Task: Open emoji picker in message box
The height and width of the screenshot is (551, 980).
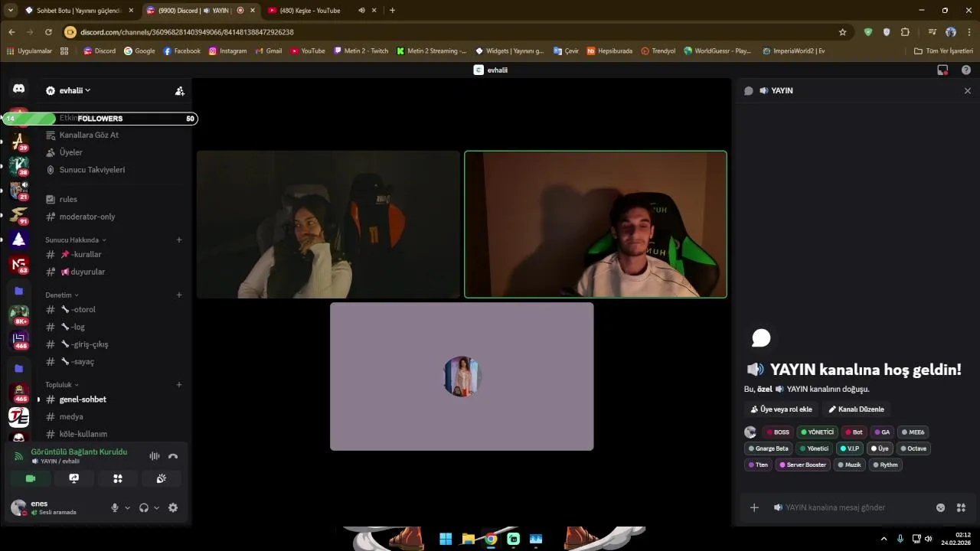Action: 940,507
